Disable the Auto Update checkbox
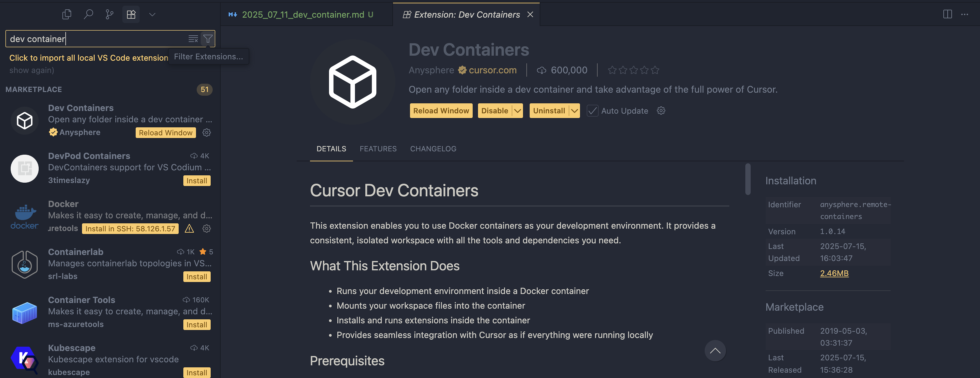This screenshot has width=980, height=378. point(592,111)
